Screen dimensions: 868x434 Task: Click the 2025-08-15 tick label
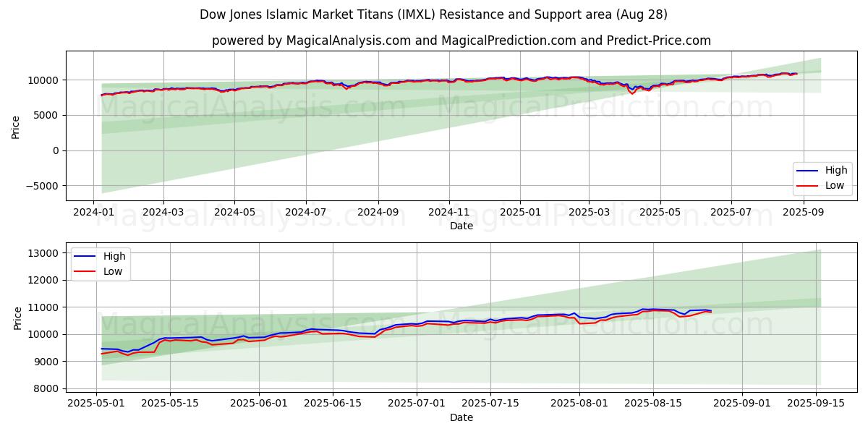coord(653,404)
